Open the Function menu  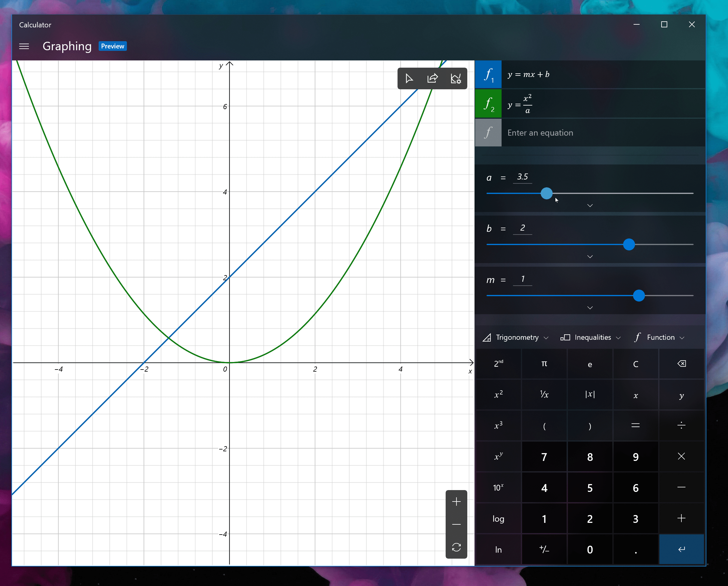click(x=658, y=337)
